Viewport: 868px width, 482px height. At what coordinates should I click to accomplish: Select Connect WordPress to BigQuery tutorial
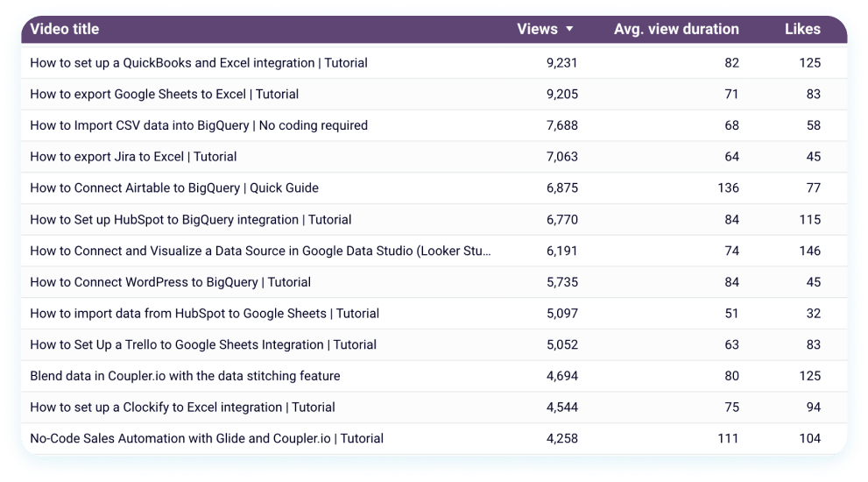tap(170, 282)
